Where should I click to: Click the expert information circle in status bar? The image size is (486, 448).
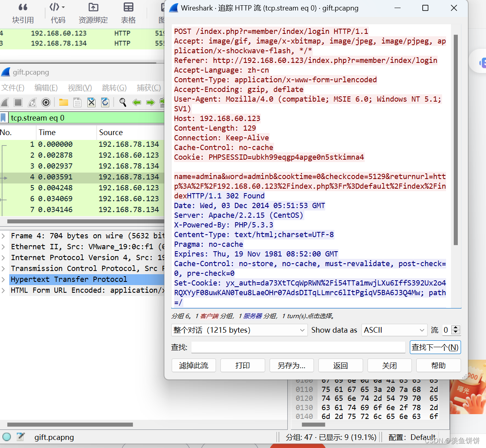tap(7, 437)
